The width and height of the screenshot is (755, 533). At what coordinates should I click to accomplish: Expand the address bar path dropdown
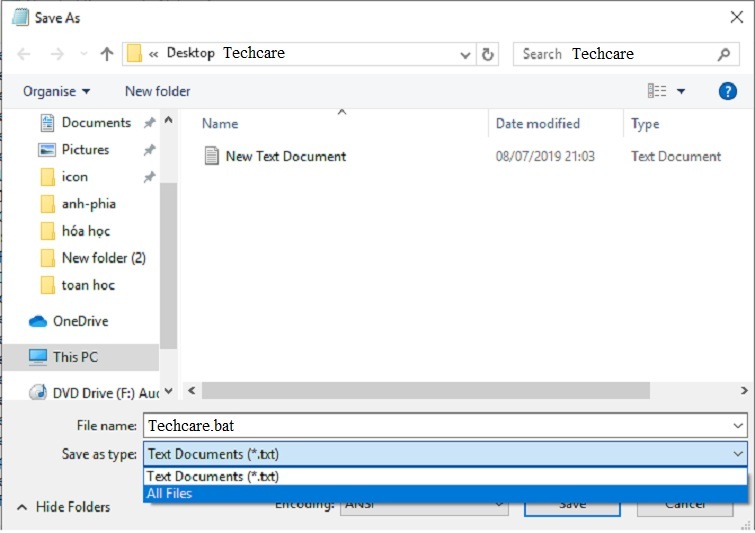coord(465,54)
